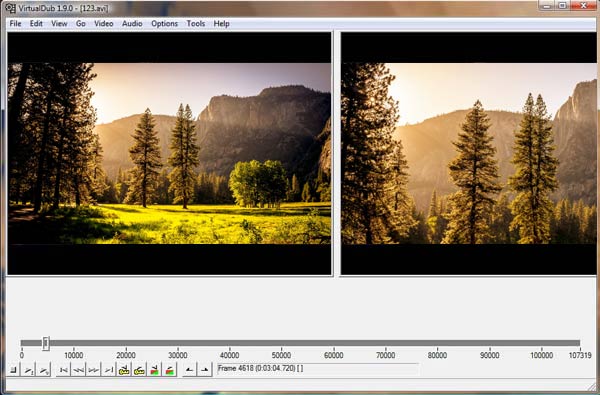Click the previous scene scan icon
Viewport: 600px width, 395px height.
tap(154, 370)
